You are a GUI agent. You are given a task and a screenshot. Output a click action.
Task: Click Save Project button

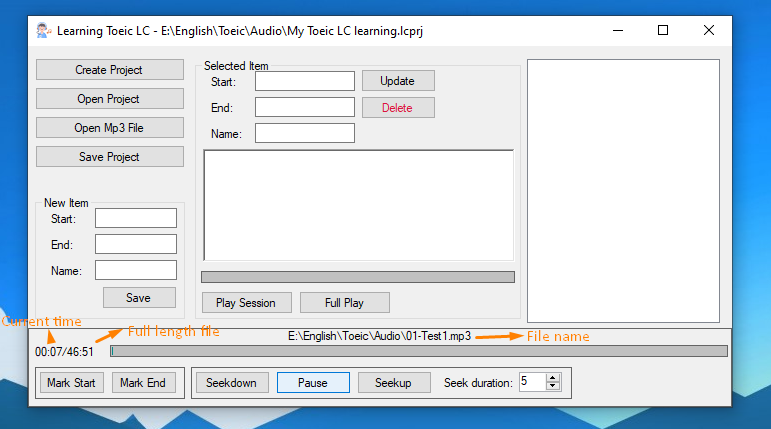(110, 157)
